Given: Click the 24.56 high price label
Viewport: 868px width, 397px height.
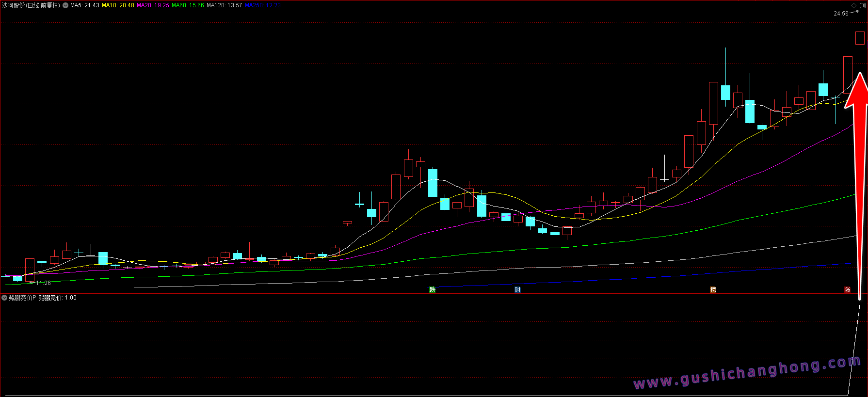Looking at the screenshot, I should tap(841, 14).
